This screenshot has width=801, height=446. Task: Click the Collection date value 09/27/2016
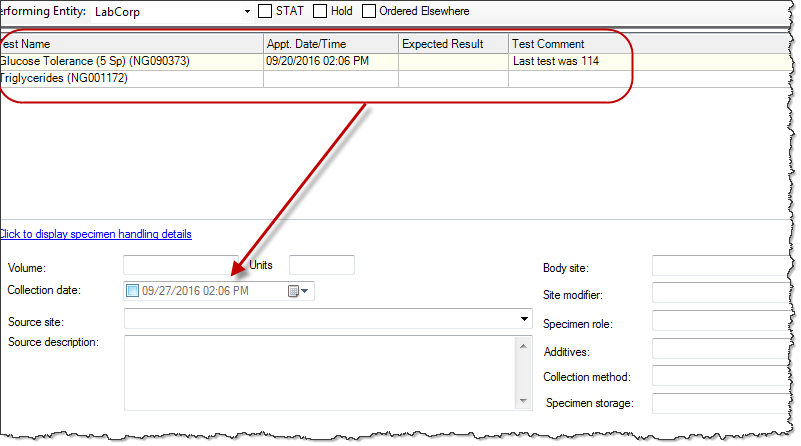(195, 291)
